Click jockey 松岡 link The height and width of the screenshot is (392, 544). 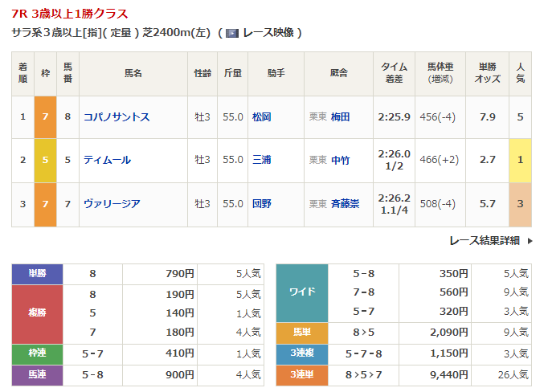pos(261,117)
